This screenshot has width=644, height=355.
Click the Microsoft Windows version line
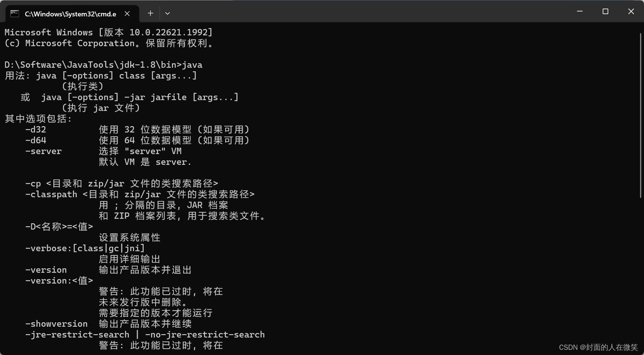108,32
